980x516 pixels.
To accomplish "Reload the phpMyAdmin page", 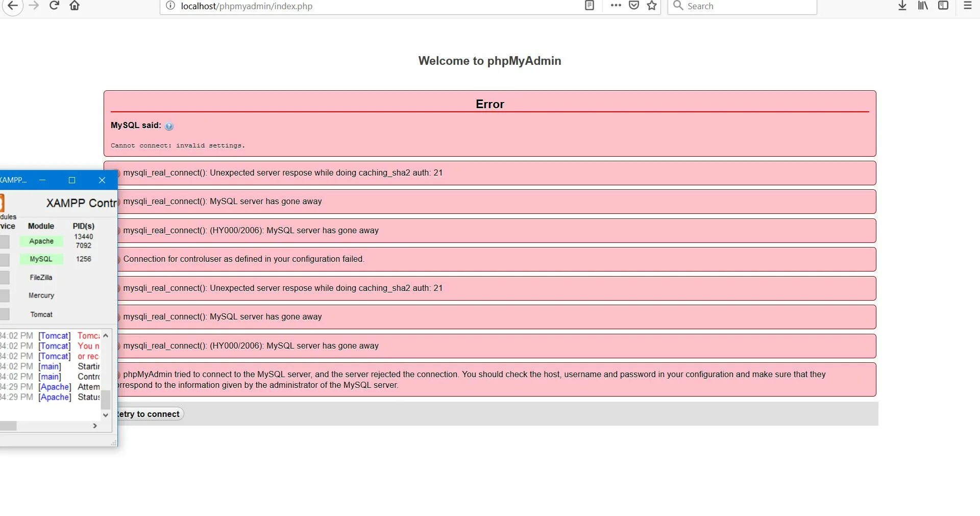I will point(54,6).
